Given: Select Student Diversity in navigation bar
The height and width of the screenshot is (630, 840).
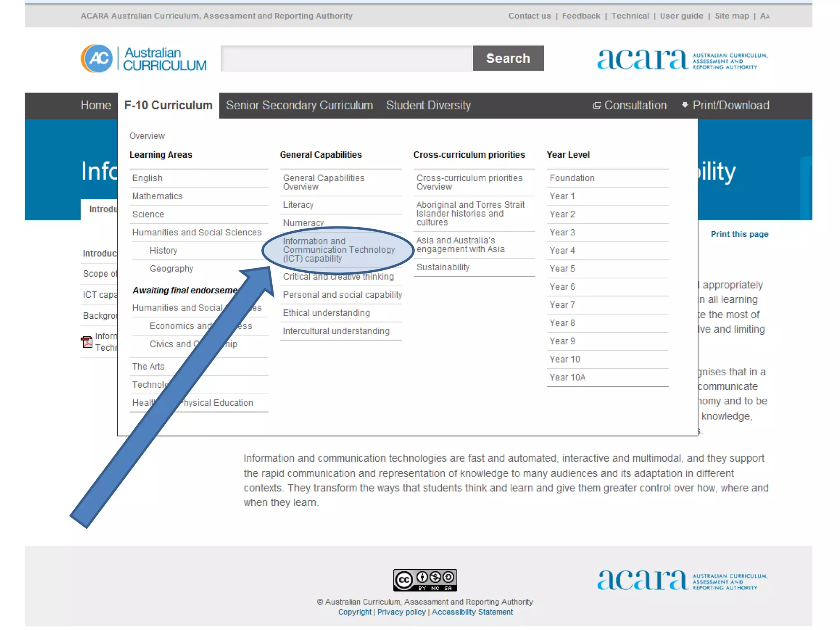Looking at the screenshot, I should [x=428, y=105].
